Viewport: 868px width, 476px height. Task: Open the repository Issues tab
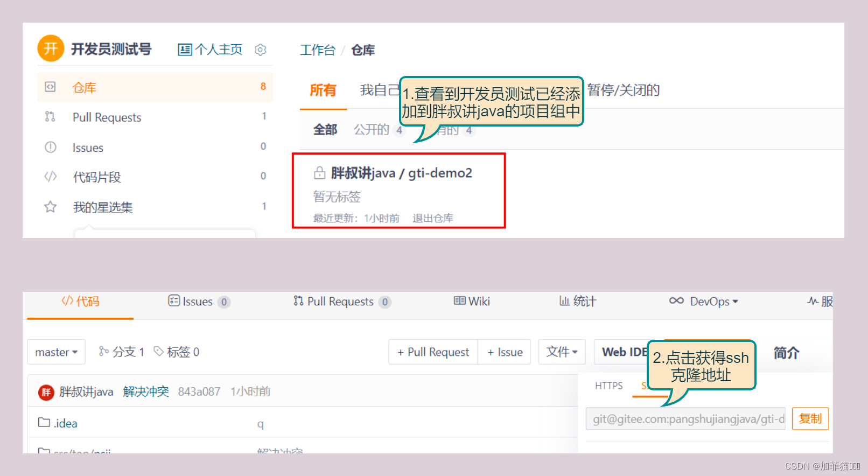(x=199, y=302)
